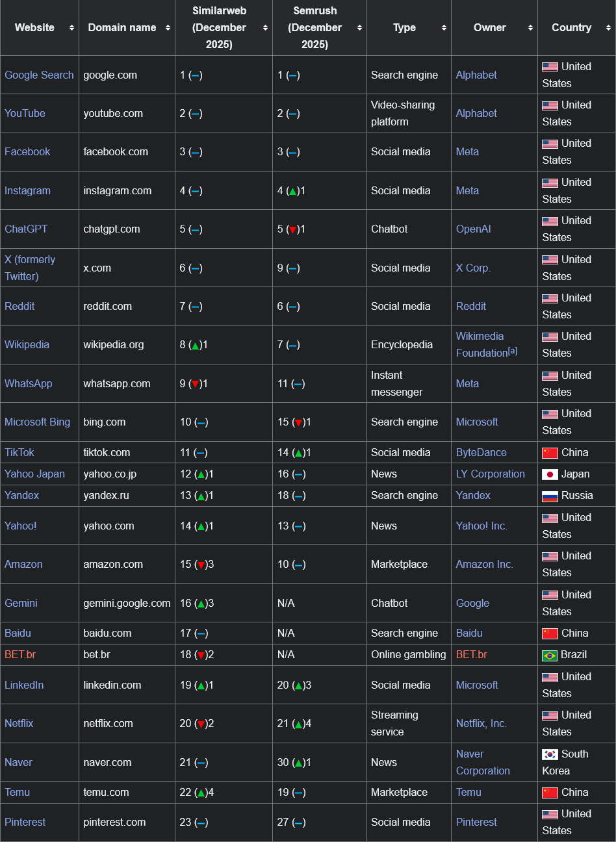Image resolution: width=616 pixels, height=842 pixels.
Task: Sort by Domain name column arrows
Action: [168, 28]
